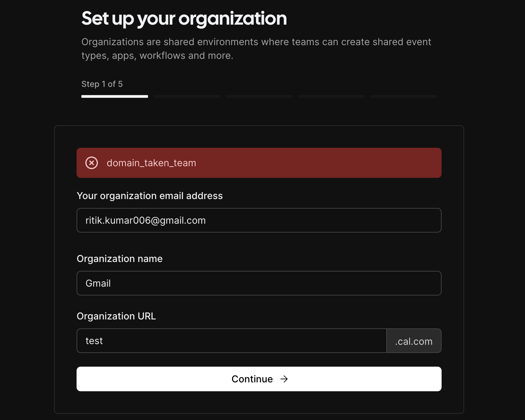
Task: Click the red error banner
Action: pyautogui.click(x=259, y=163)
